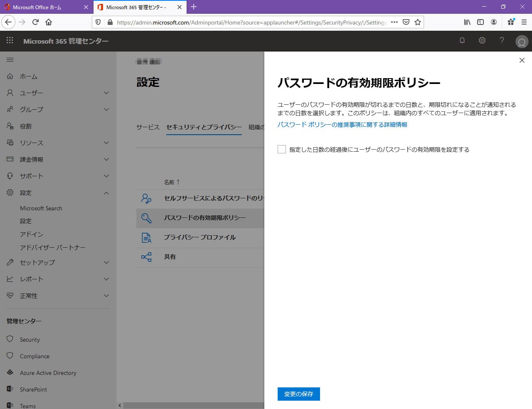Select プライバシー プロファイル row

(x=200, y=237)
